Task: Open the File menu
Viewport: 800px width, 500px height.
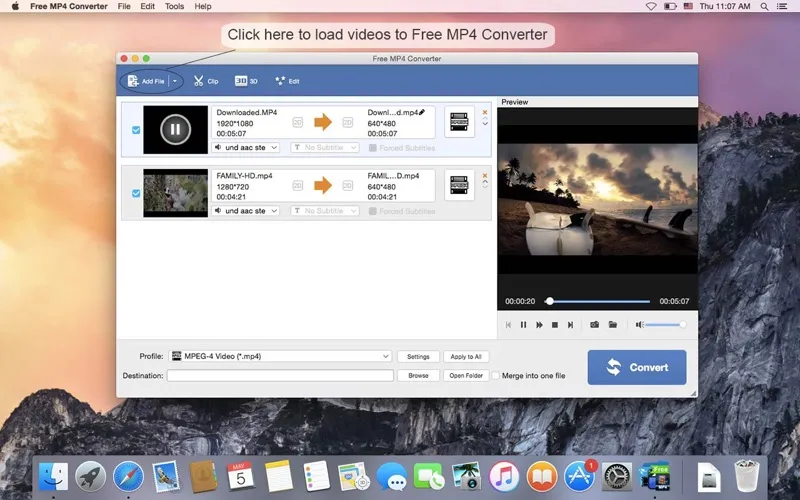Action: tap(124, 6)
